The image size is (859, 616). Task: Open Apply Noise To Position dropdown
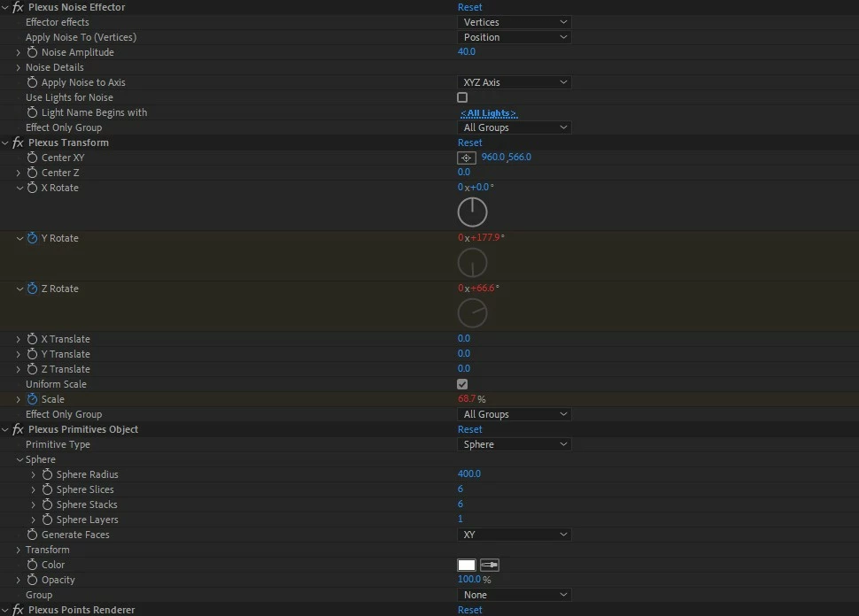(x=514, y=37)
